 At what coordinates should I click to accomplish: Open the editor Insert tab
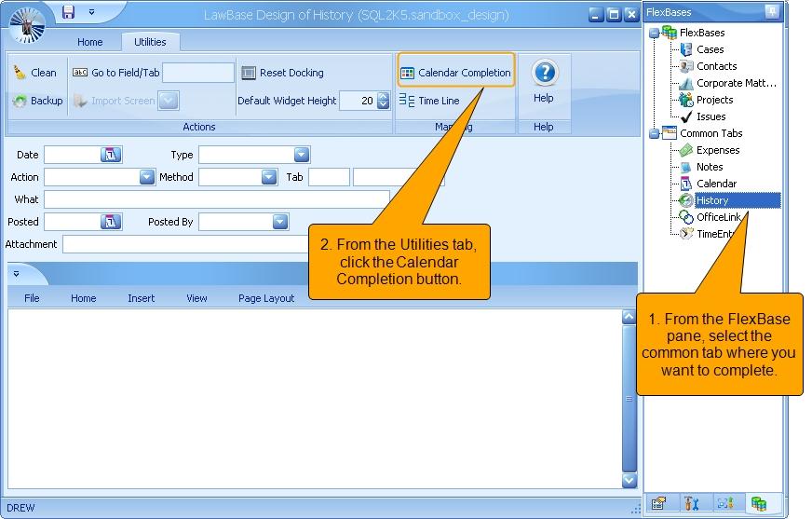click(x=141, y=298)
